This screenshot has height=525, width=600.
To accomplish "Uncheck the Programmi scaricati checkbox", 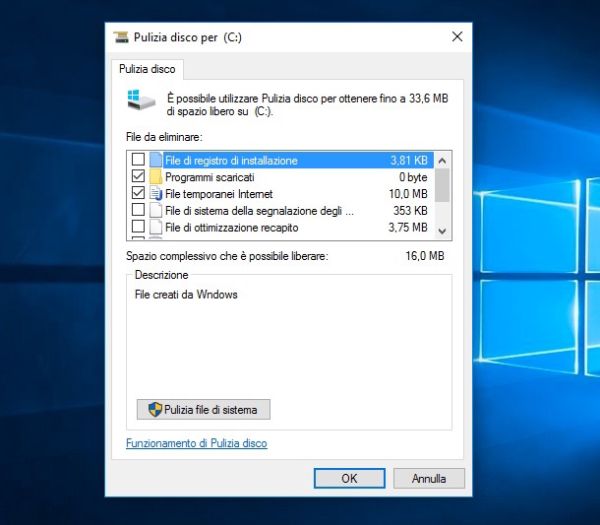I will coord(138,176).
